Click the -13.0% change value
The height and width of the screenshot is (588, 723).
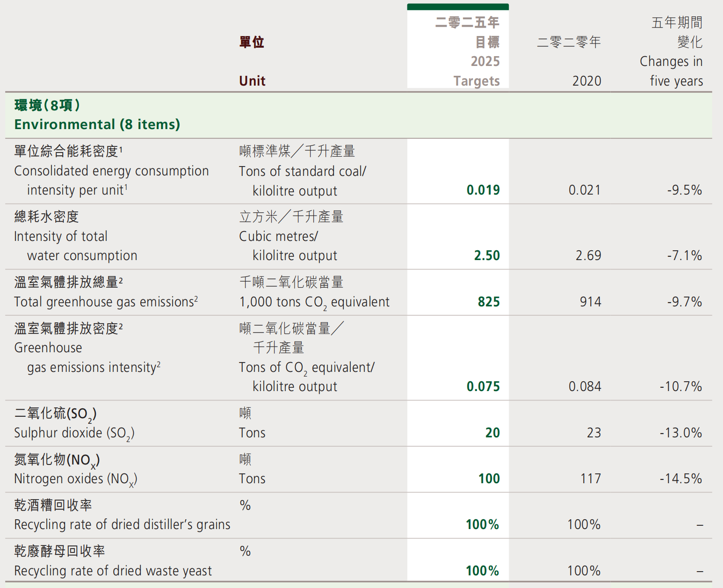681,433
